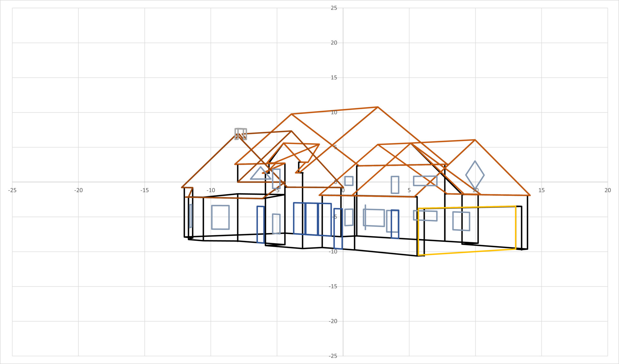
Task: Click the vertical axis label 20
Action: click(334, 43)
